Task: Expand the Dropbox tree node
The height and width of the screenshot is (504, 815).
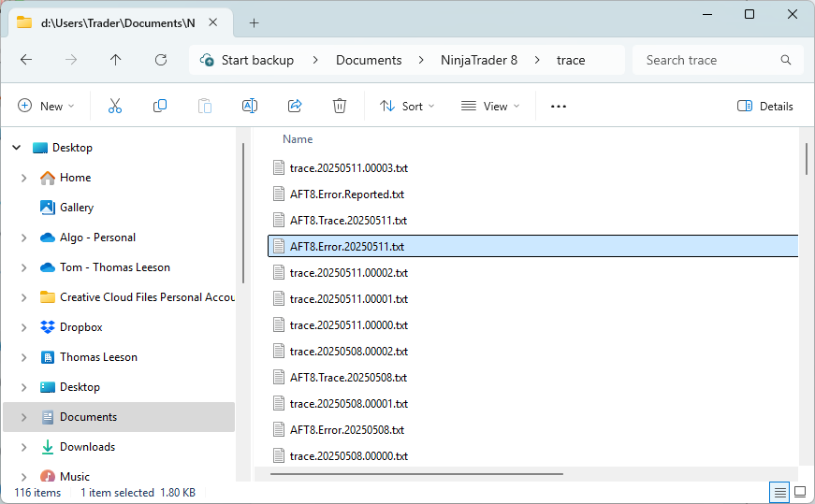Action: coord(24,327)
